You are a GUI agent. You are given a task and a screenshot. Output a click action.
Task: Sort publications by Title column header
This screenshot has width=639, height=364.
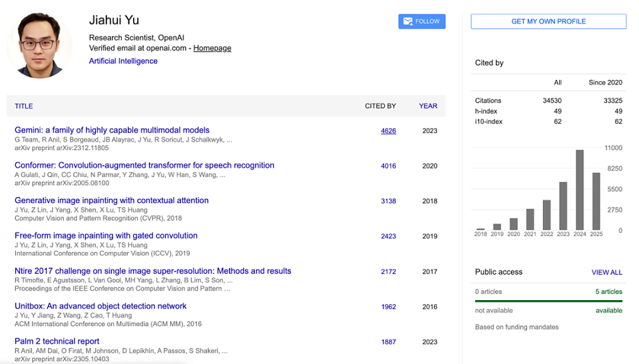[24, 106]
